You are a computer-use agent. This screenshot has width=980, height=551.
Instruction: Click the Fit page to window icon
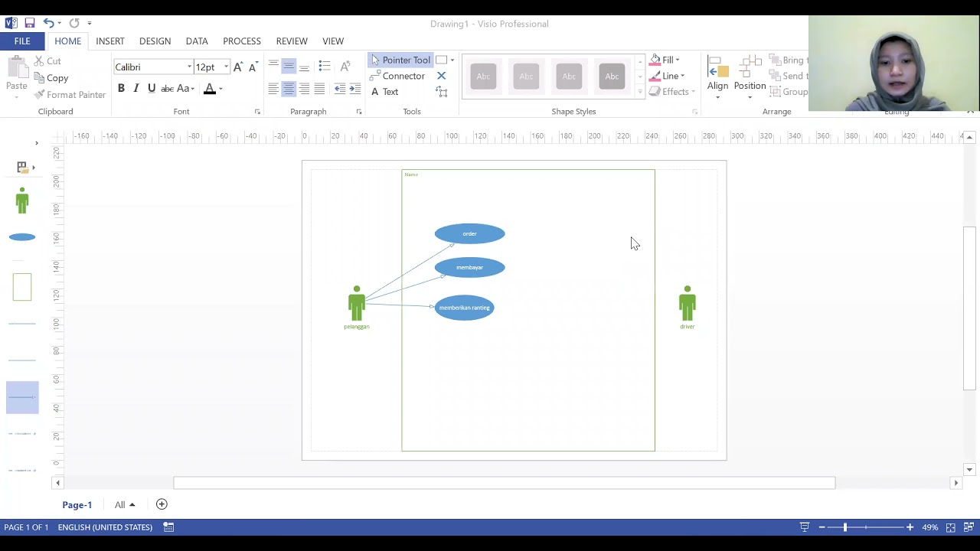(951, 527)
